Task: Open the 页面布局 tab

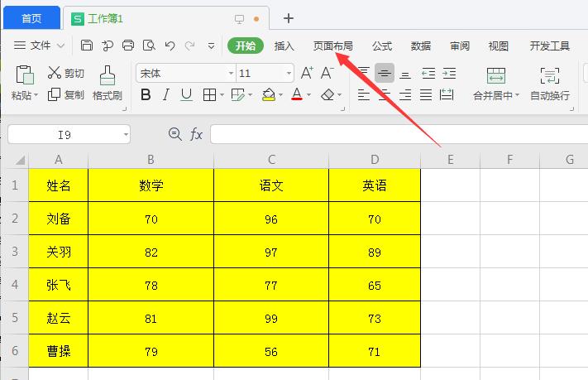Action: [333, 46]
